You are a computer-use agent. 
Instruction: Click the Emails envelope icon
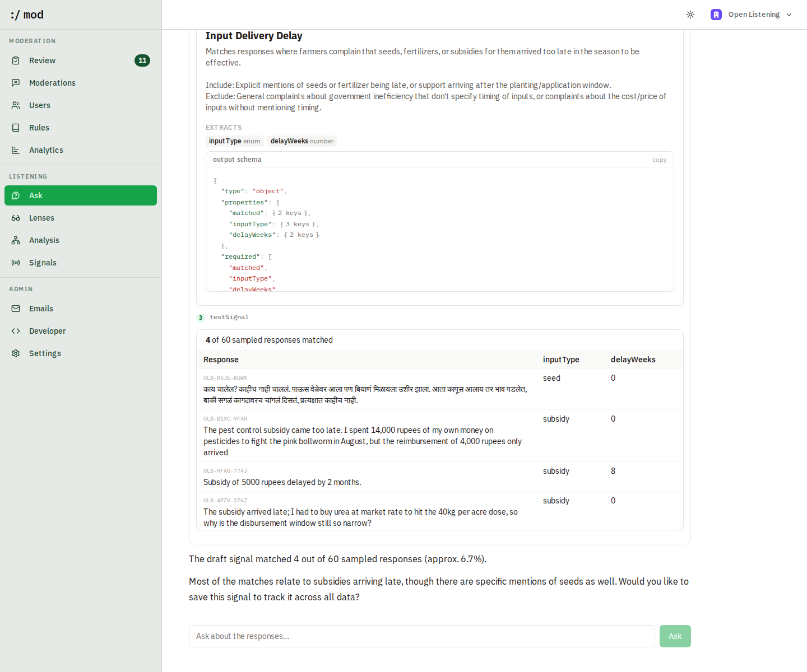tap(16, 309)
